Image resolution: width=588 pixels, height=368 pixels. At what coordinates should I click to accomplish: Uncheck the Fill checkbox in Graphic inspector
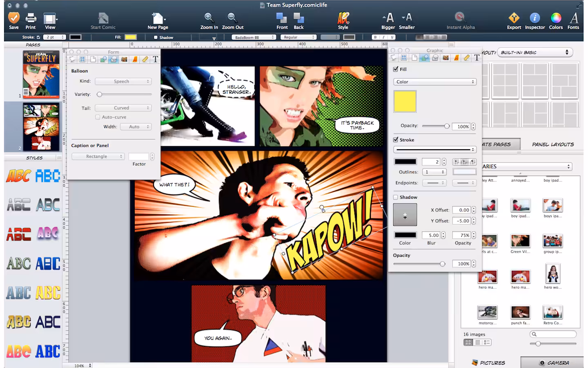click(396, 69)
